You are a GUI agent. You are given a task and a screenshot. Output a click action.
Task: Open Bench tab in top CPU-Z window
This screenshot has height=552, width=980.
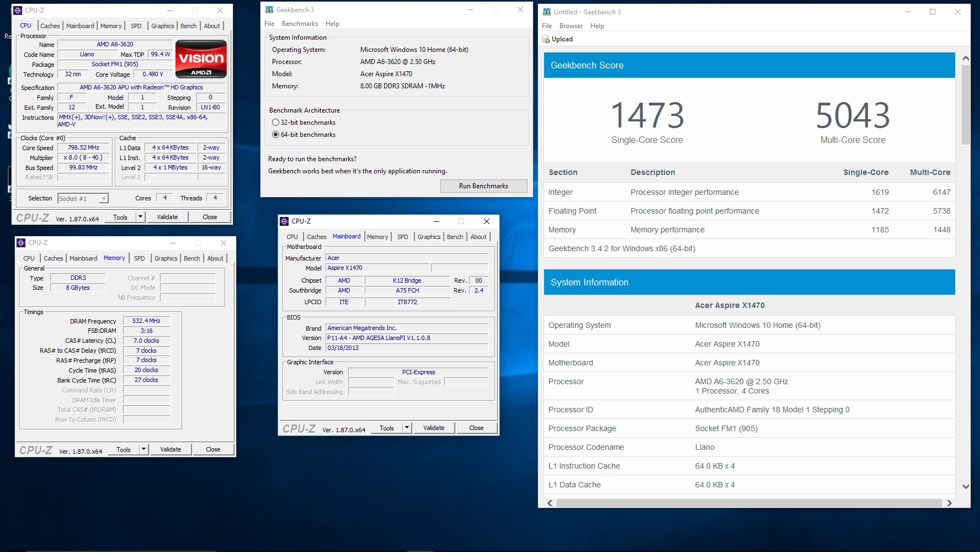pos(189,26)
